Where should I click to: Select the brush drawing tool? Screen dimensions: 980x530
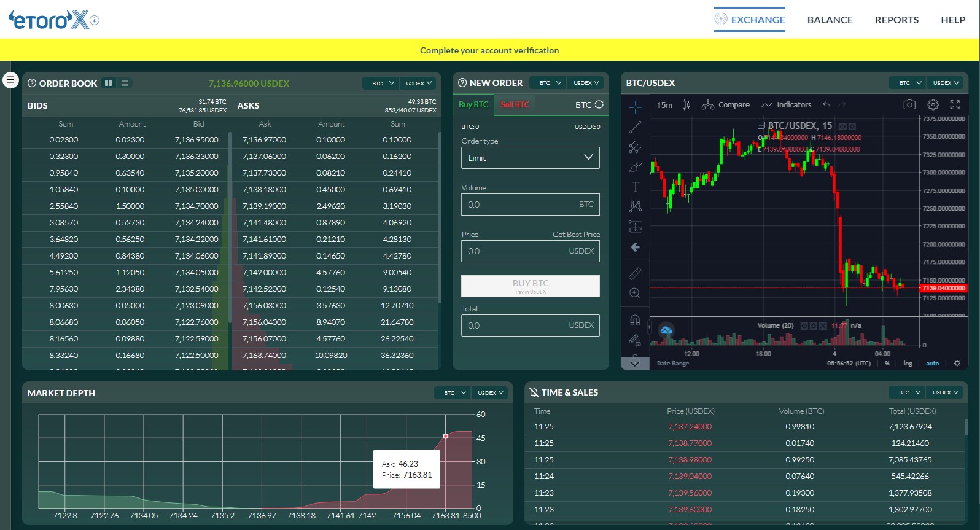pyautogui.click(x=635, y=167)
